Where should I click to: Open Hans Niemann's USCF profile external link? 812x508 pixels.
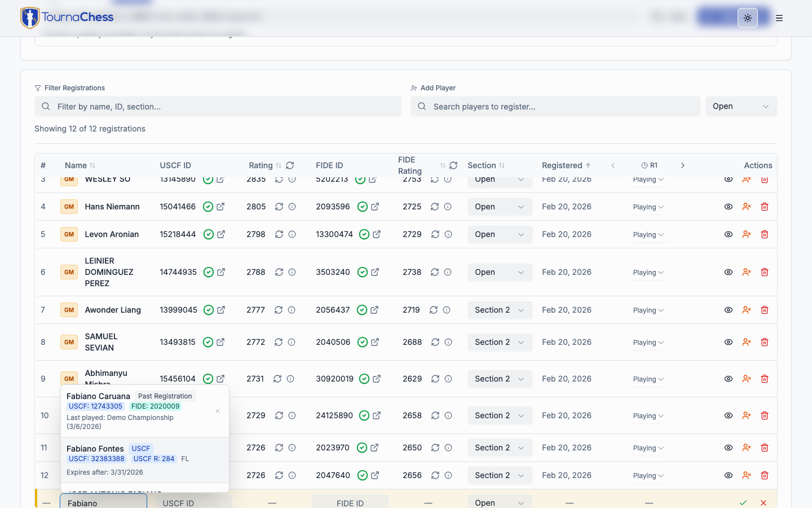tap(220, 207)
